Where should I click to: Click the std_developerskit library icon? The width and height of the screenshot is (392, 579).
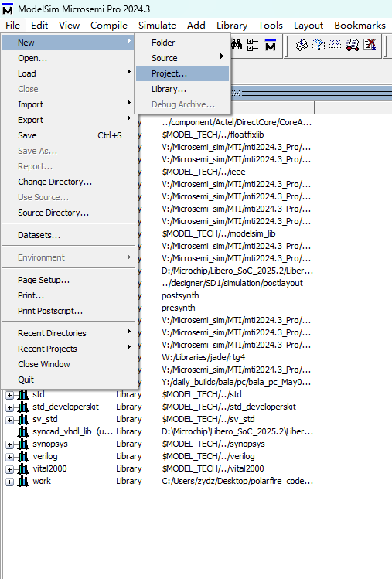click(x=23, y=407)
